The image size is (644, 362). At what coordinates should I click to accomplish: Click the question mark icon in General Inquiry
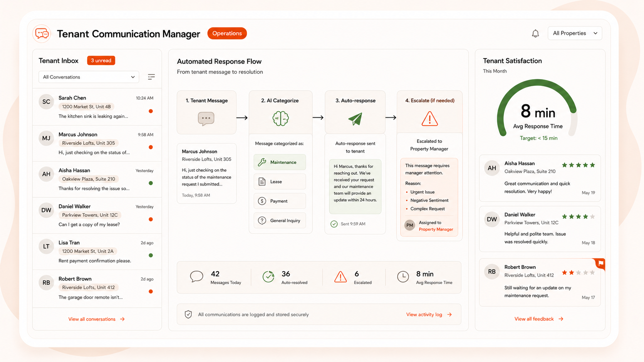pyautogui.click(x=262, y=220)
